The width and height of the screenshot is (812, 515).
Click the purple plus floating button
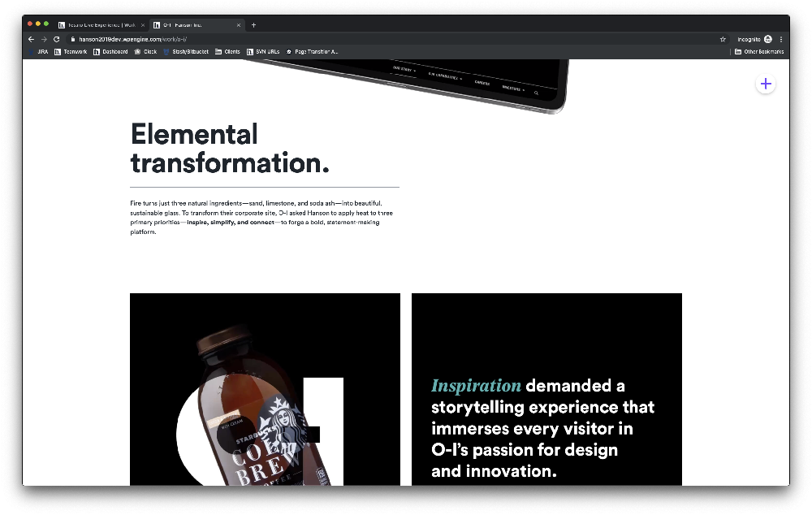(766, 84)
